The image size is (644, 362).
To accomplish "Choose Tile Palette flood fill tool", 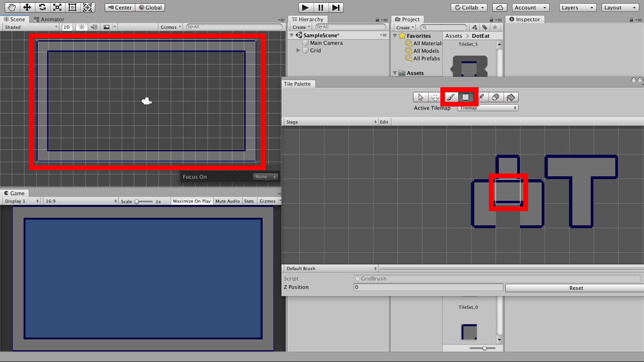I will tap(511, 97).
